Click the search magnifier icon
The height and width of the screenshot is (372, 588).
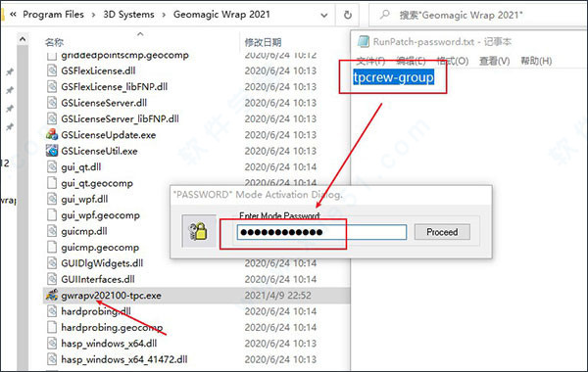click(385, 15)
